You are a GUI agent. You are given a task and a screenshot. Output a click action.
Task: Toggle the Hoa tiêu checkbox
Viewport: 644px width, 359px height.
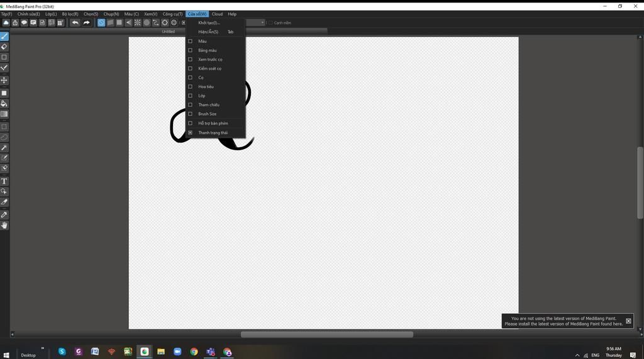click(190, 86)
